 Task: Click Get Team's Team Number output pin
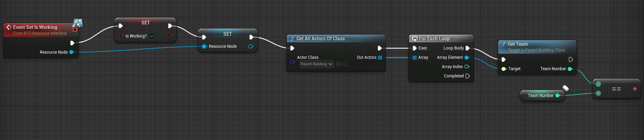coord(570,69)
